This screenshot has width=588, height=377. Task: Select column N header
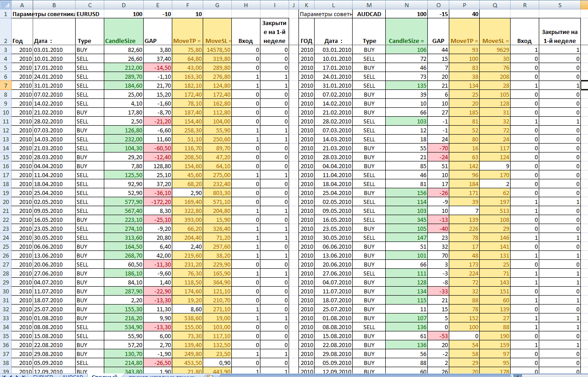406,5
